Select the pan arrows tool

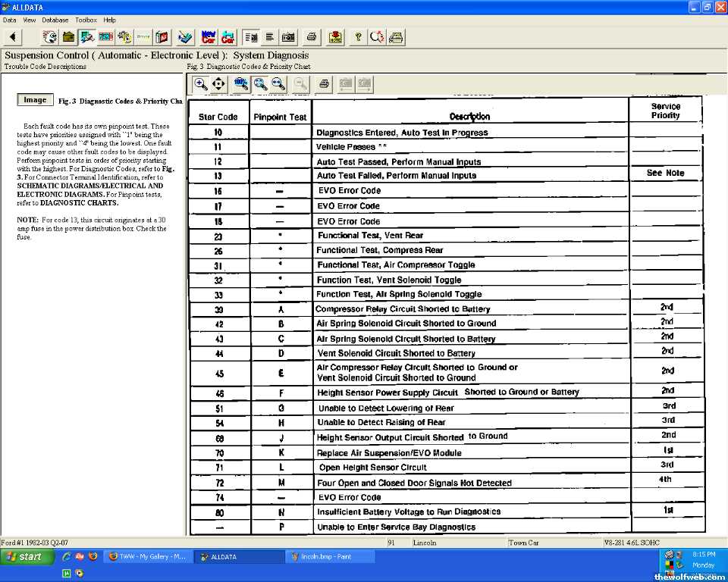point(218,84)
